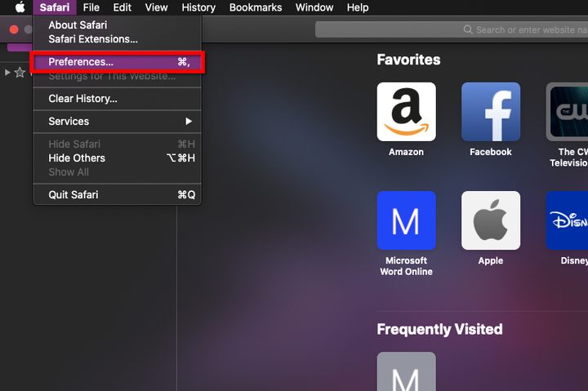The height and width of the screenshot is (391, 588).
Task: Open the File menu
Action: pos(91,7)
